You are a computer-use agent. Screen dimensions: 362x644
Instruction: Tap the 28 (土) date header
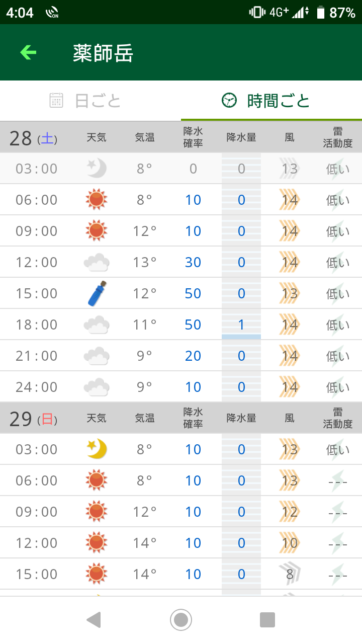coord(33,137)
